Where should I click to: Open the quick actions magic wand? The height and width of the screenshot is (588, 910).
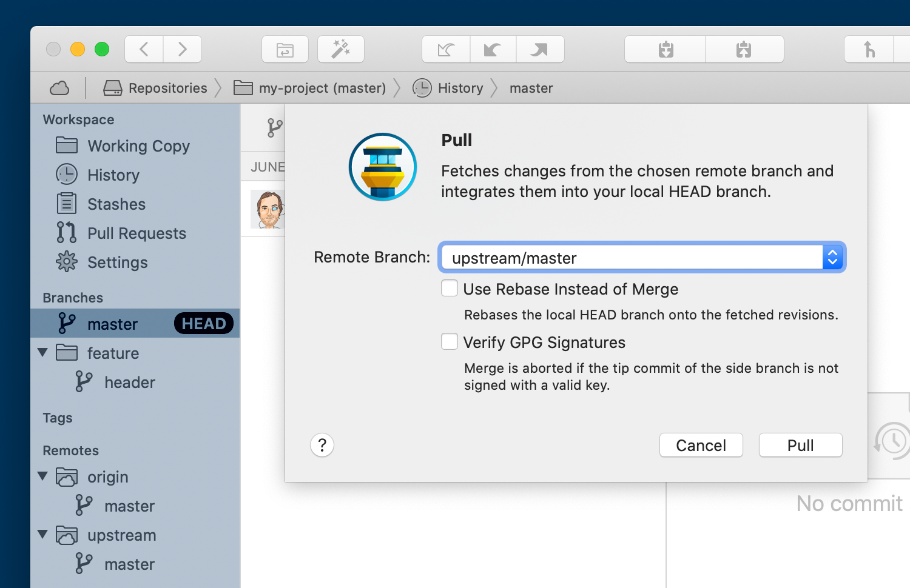340,49
